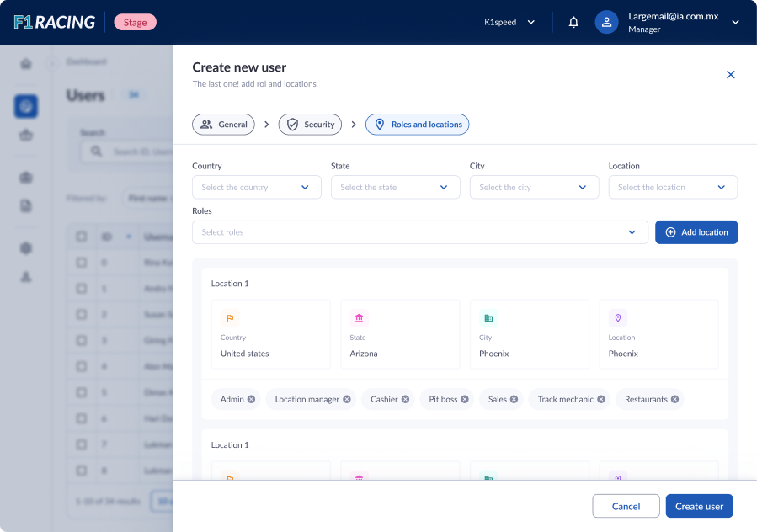
Task: Click the notification bell icon
Action: (x=573, y=22)
